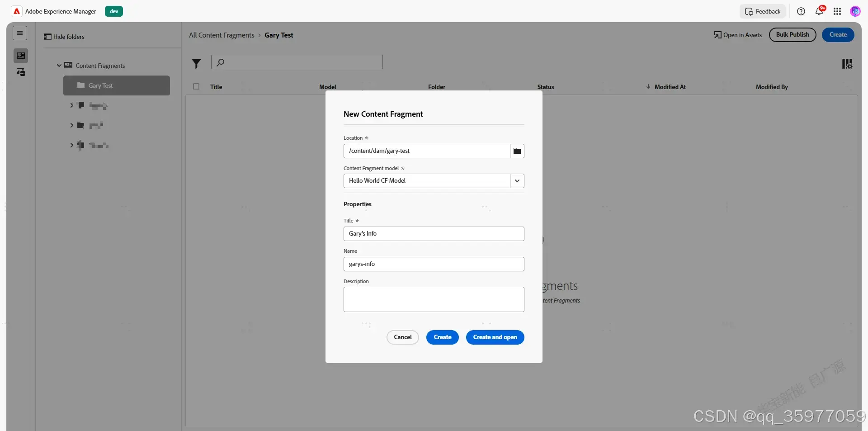The height and width of the screenshot is (431, 868).
Task: Click the Open in Assets icon link
Action: click(738, 35)
